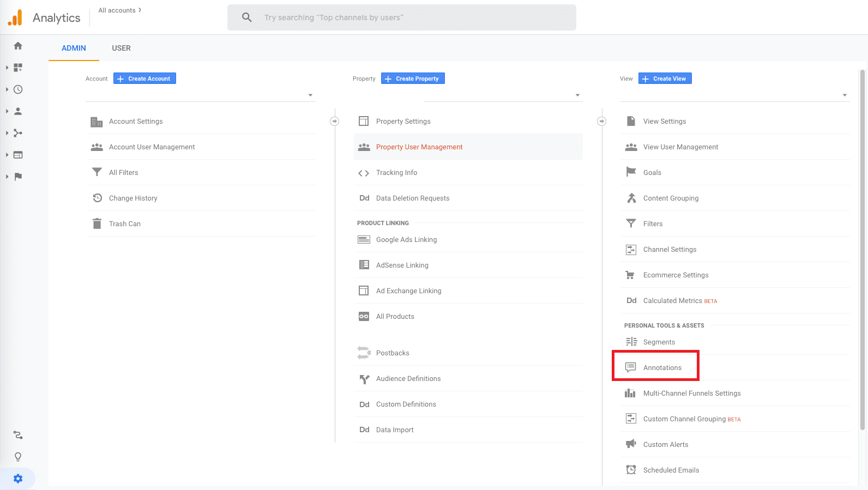Expand Audience sidebar arrow
This screenshot has height=490, width=868.
click(x=7, y=111)
